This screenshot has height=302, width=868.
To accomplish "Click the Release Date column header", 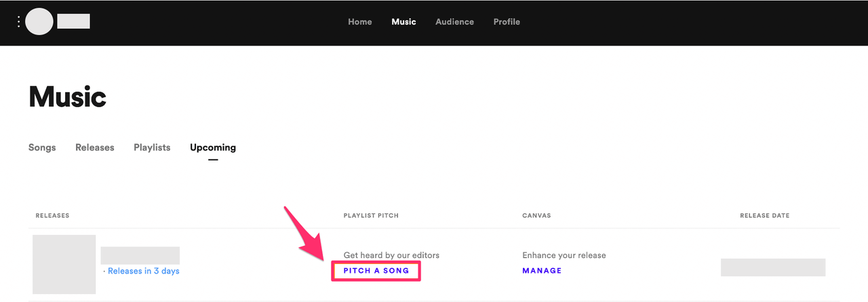I will [x=764, y=216].
